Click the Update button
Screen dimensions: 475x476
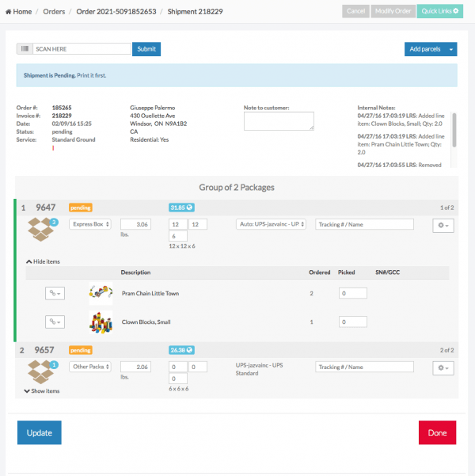(x=40, y=432)
